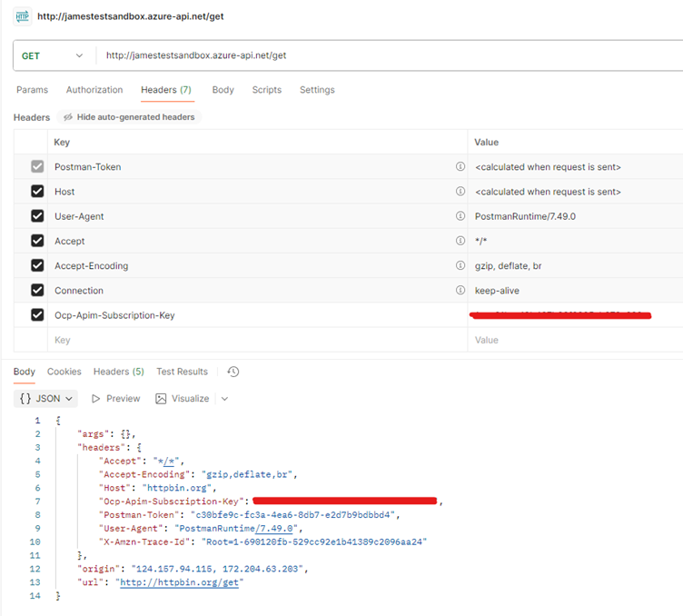Expand the chevron dropdown next to Visualize
The width and height of the screenshot is (683, 616).
[224, 399]
